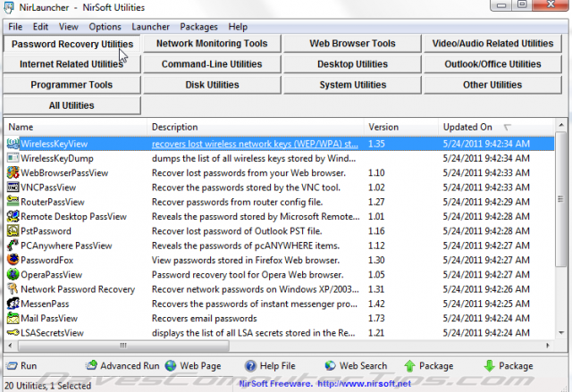Click the horizontal scrollbar left arrow
Screen dimensions: 572x392
pyautogui.click(x=10, y=346)
